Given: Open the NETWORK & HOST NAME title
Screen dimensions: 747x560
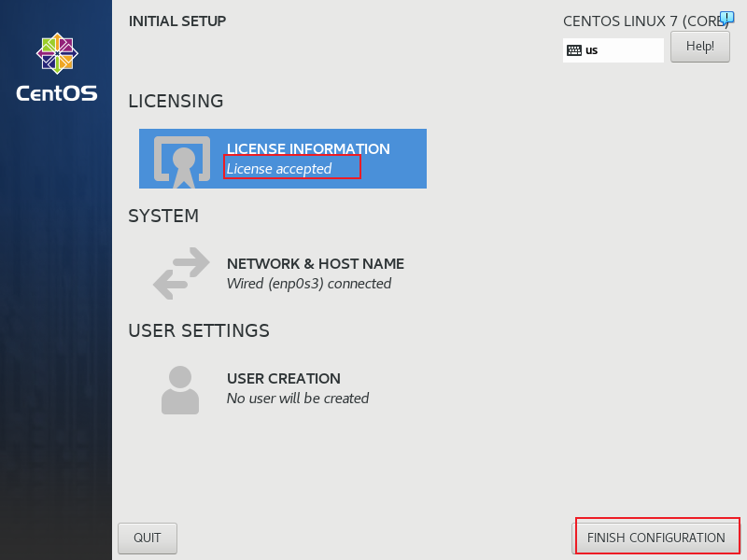Looking at the screenshot, I should pos(316,264).
